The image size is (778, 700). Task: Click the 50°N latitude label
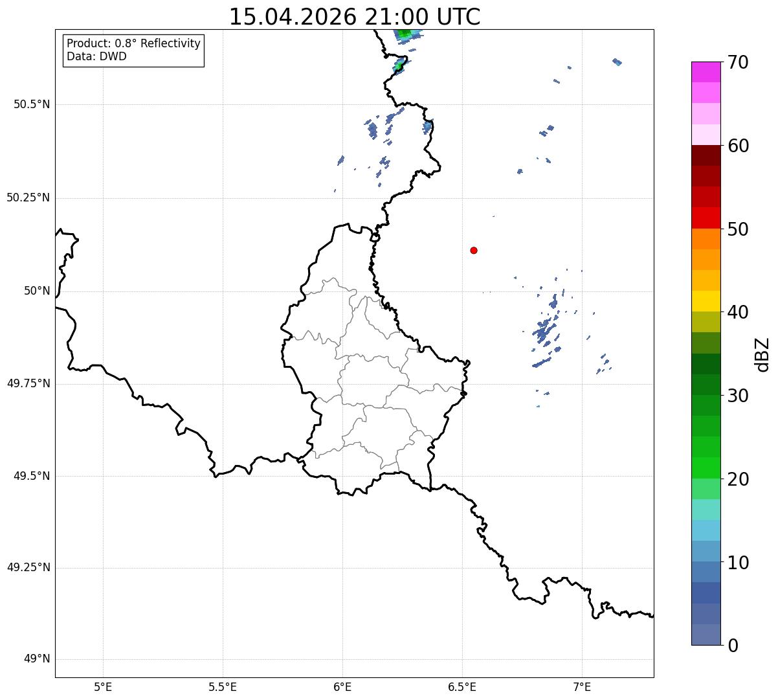point(37,291)
